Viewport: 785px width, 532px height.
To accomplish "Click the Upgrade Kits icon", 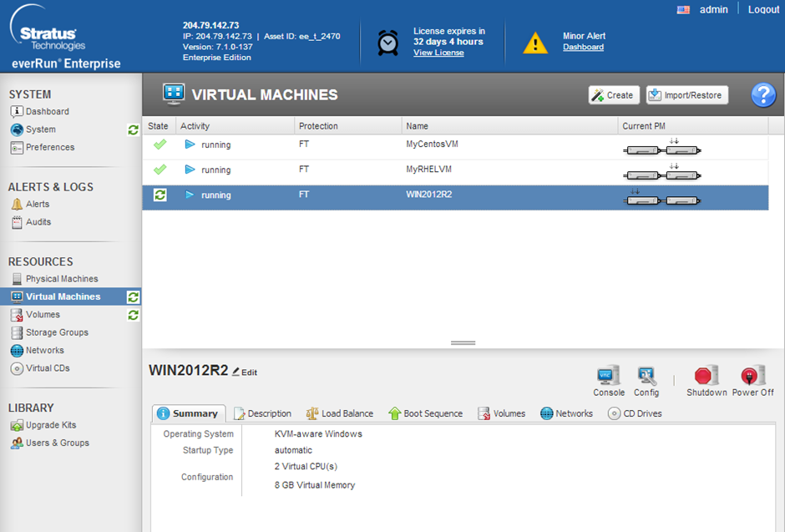I will (17, 425).
